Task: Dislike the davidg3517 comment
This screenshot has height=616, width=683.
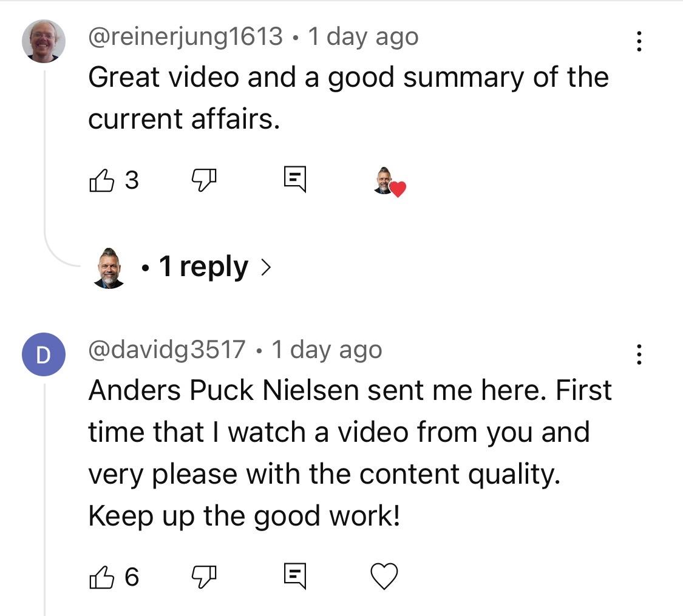Action: click(x=204, y=577)
